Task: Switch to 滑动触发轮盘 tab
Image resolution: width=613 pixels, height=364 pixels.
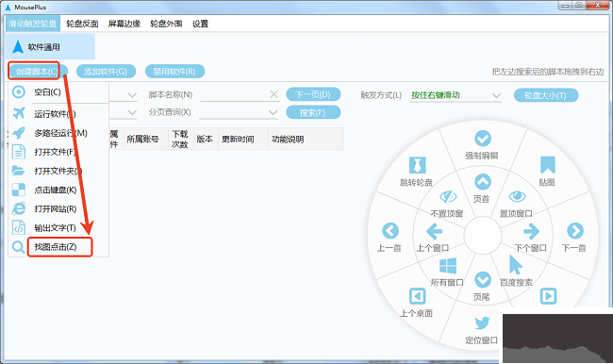Action: tap(33, 24)
